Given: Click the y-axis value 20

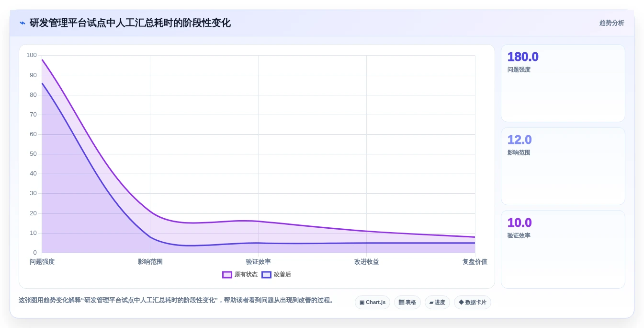Looking at the screenshot, I should click(33, 213).
